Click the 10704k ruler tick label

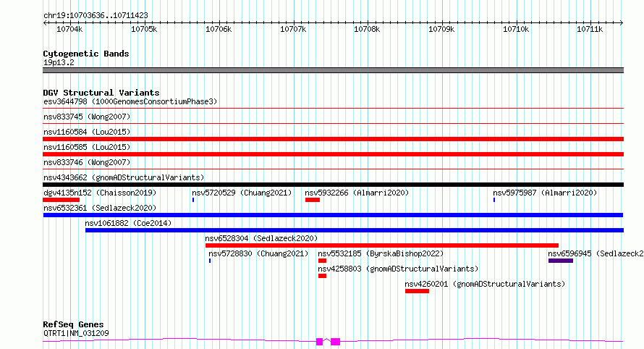(x=69, y=29)
